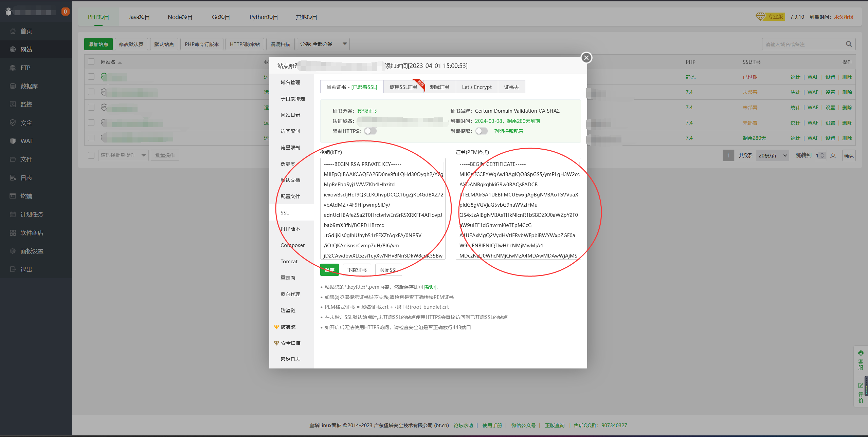Open the 评价 feedback edit icon

[861, 385]
